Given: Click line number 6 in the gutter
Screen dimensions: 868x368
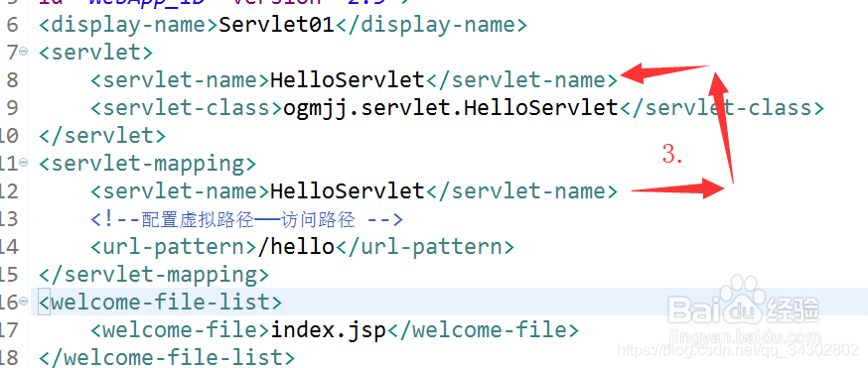Looking at the screenshot, I should 12,25.
